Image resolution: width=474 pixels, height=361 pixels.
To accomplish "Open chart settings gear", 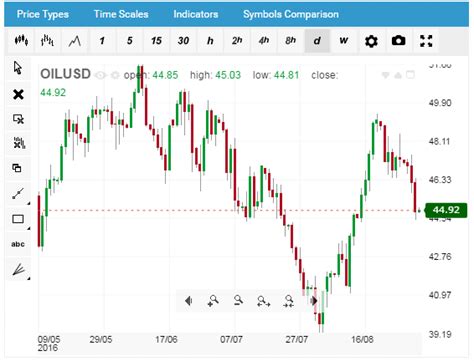I will coord(371,41).
